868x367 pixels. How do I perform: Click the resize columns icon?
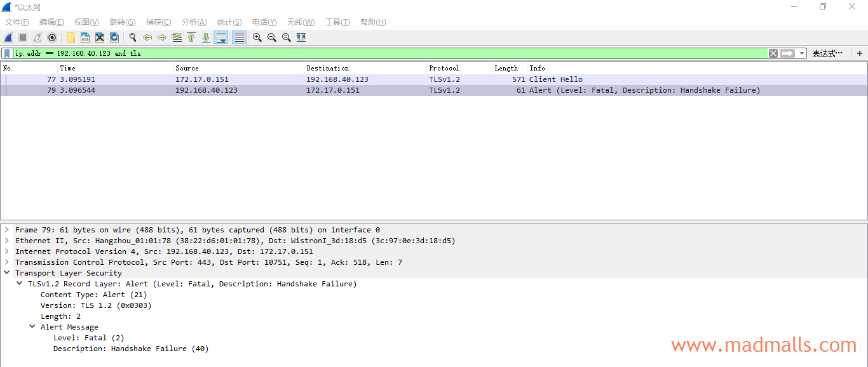301,37
